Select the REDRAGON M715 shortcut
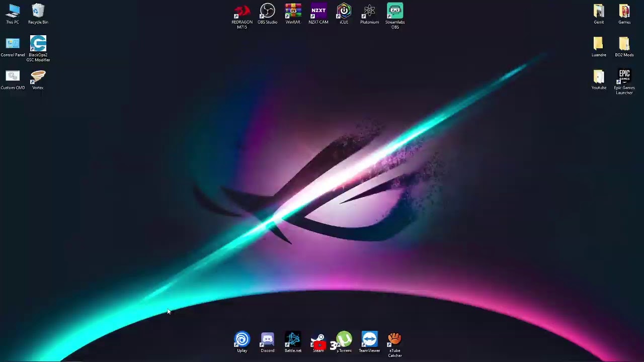 242,17
